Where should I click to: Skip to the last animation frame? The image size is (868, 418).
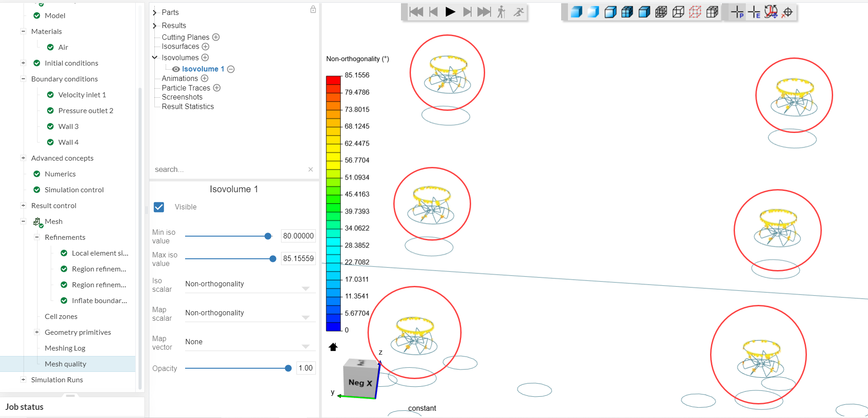point(484,12)
